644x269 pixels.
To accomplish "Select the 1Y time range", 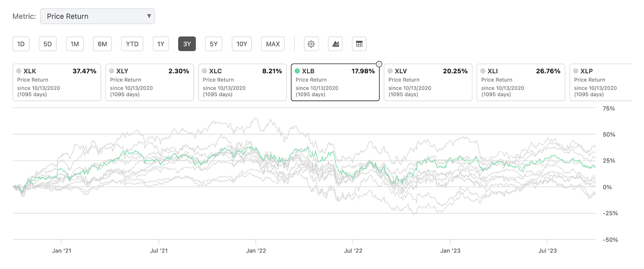I will tap(161, 44).
